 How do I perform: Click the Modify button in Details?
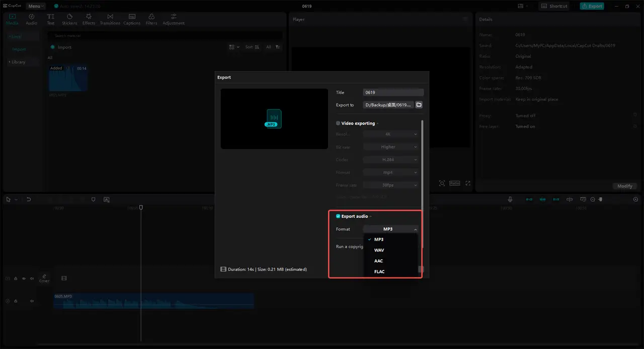tap(625, 186)
